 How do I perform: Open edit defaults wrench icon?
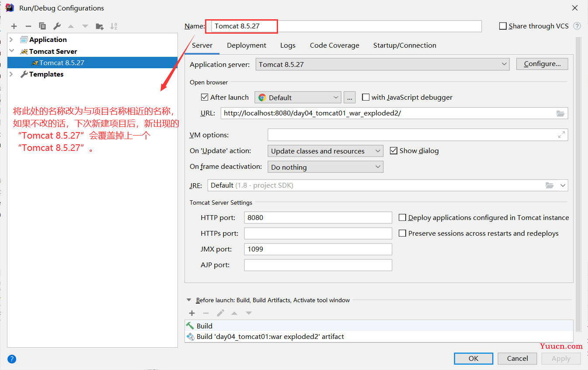57,26
